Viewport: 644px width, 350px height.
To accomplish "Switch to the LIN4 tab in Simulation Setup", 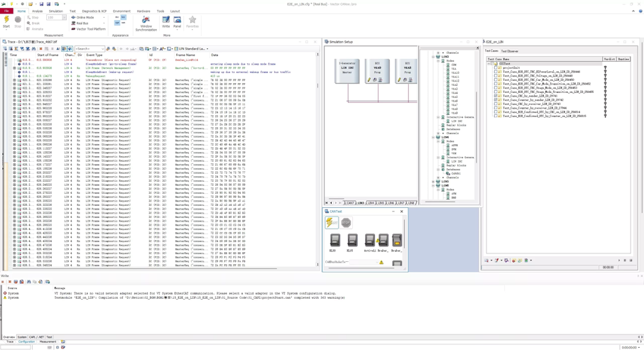I will click(x=371, y=203).
